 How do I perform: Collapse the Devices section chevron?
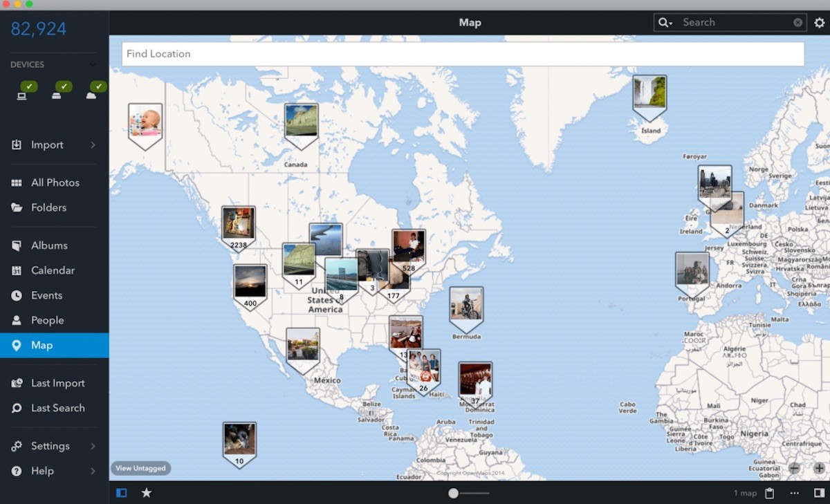93,64
